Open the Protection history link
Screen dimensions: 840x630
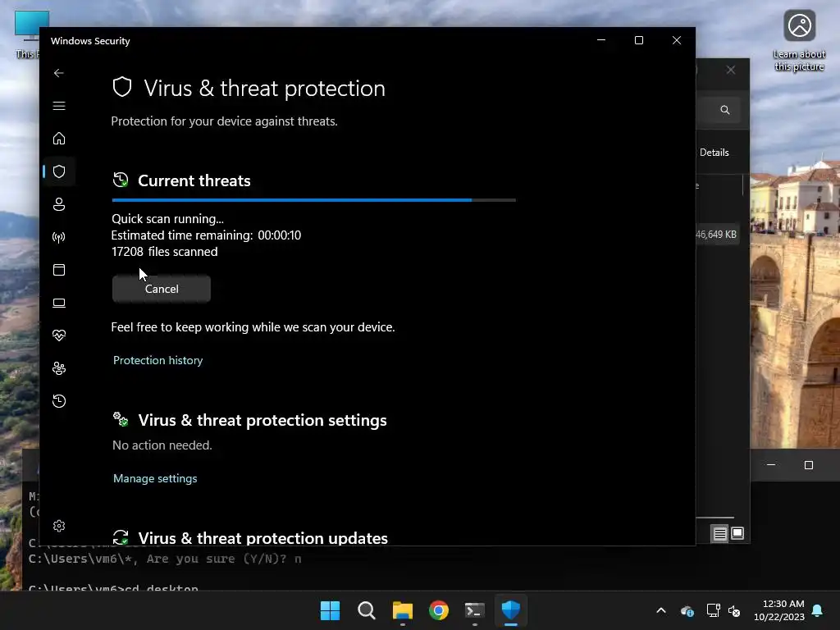click(158, 360)
